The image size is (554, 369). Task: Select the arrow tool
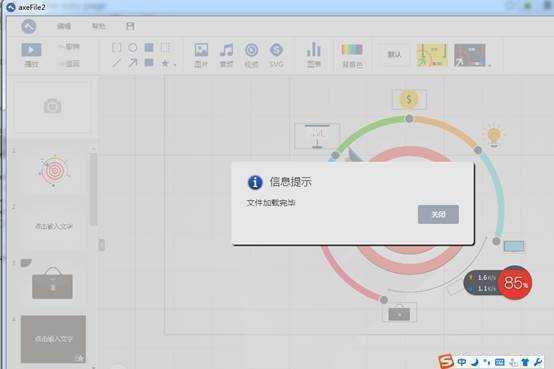coord(132,63)
